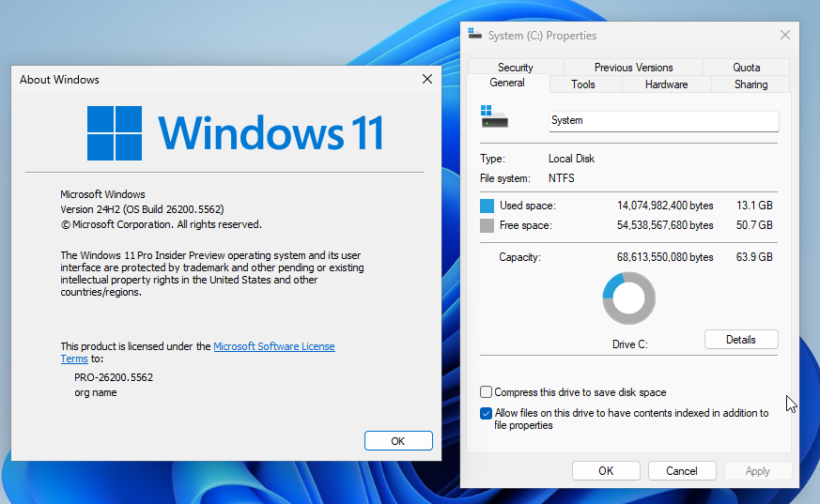This screenshot has height=504, width=820.
Task: Click the gray Free space color swatch
Action: pyautogui.click(x=487, y=225)
